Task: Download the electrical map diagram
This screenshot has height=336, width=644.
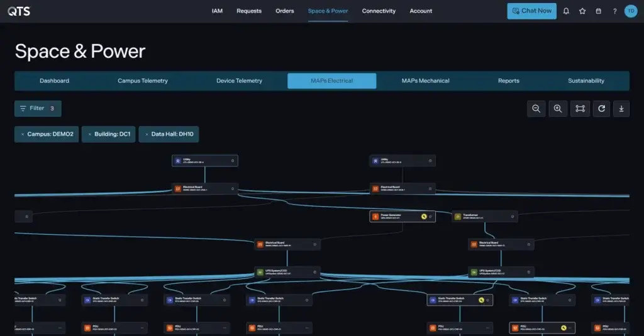Action: (x=621, y=109)
